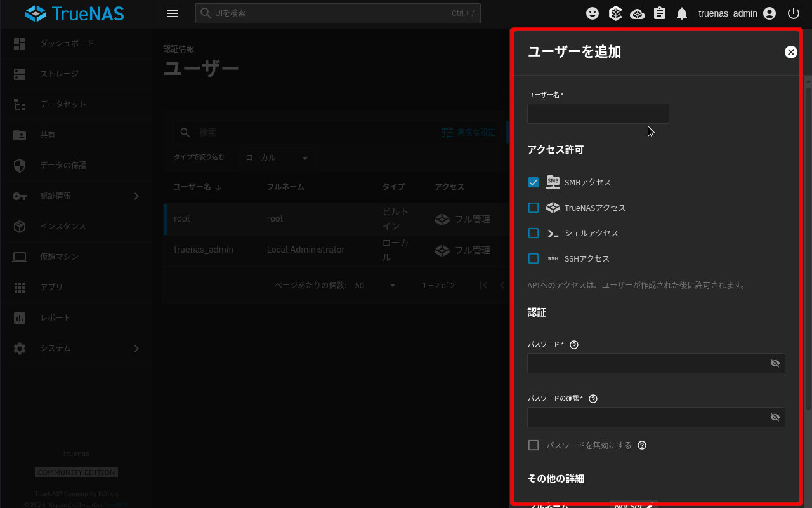Toggle visibility of パスワードの確認 field
812x508 pixels.
pyautogui.click(x=775, y=417)
